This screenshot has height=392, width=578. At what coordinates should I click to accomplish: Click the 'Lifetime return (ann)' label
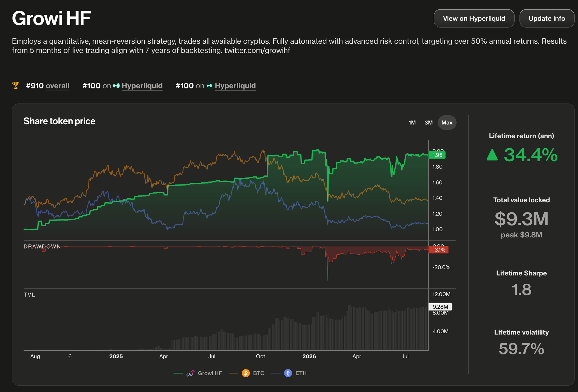click(521, 136)
